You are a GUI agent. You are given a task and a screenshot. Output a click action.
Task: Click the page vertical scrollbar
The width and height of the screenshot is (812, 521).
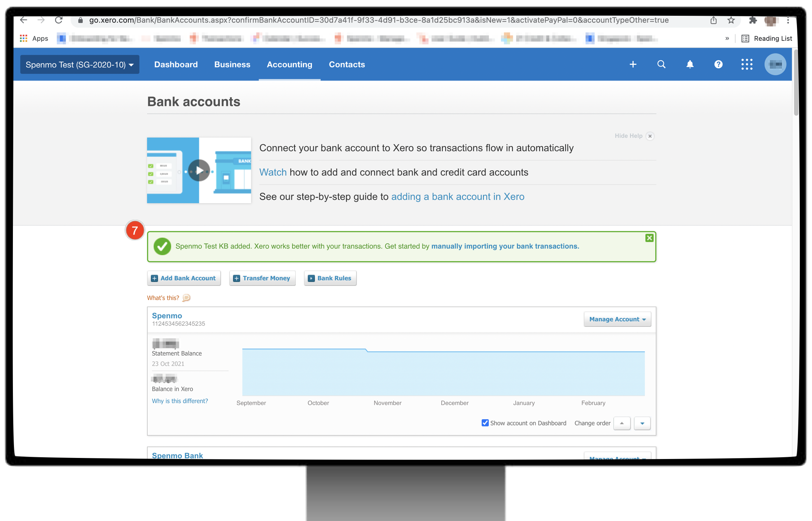tap(796, 83)
